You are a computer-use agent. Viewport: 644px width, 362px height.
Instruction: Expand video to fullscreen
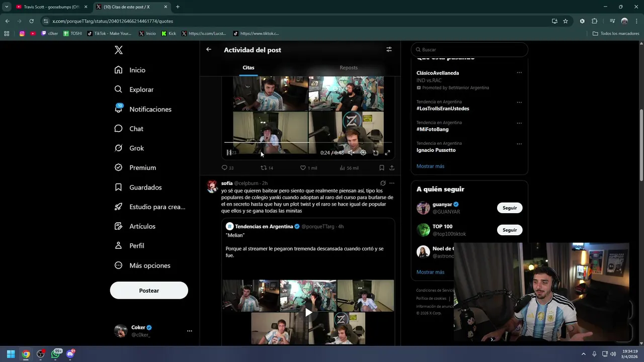(387, 152)
